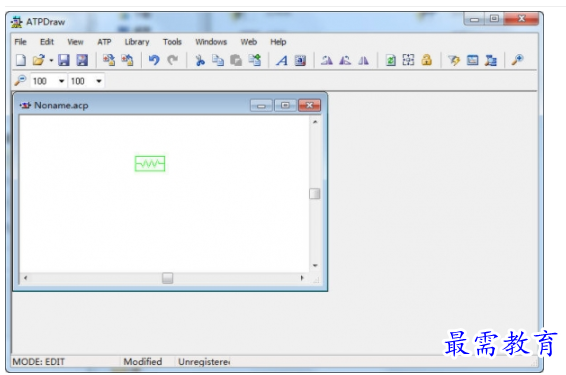Click the second field showing 100
Screen dimensions: 566x375
(82, 81)
